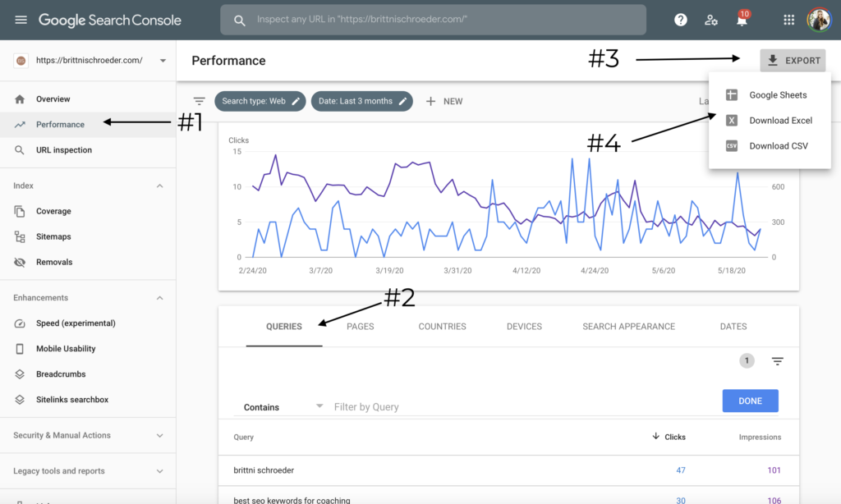Screen dimensions: 841x504
Task: Switch to the Queries tab
Action: tap(284, 327)
